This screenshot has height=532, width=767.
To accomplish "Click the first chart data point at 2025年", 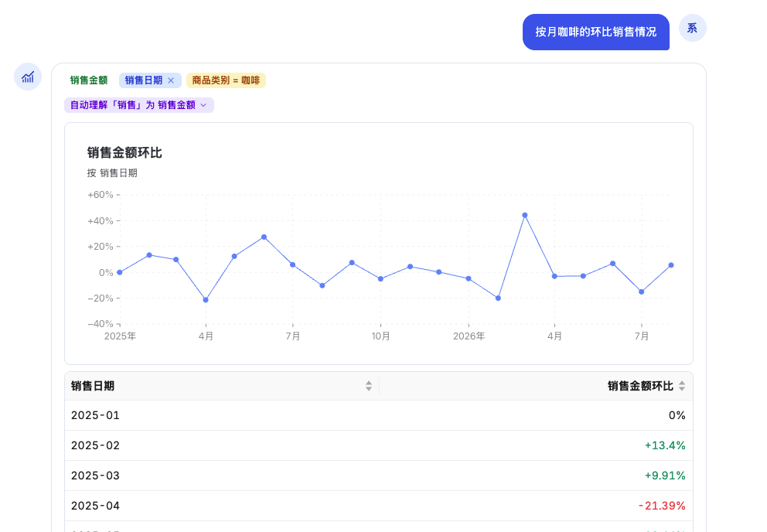I will tap(120, 272).
